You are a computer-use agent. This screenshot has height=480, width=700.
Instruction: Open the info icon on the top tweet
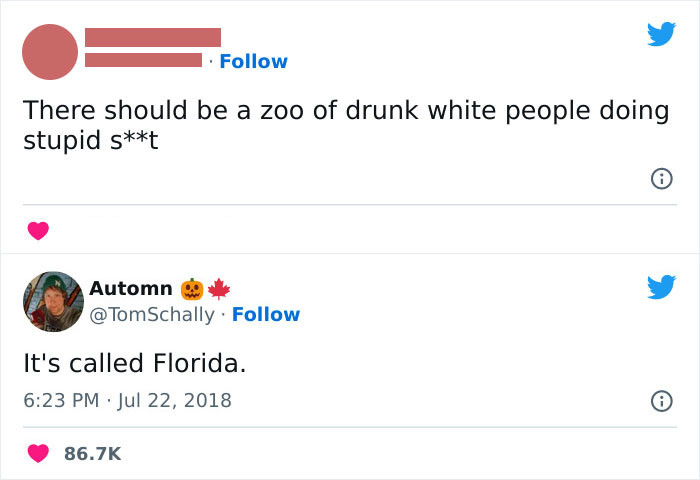[x=660, y=179]
